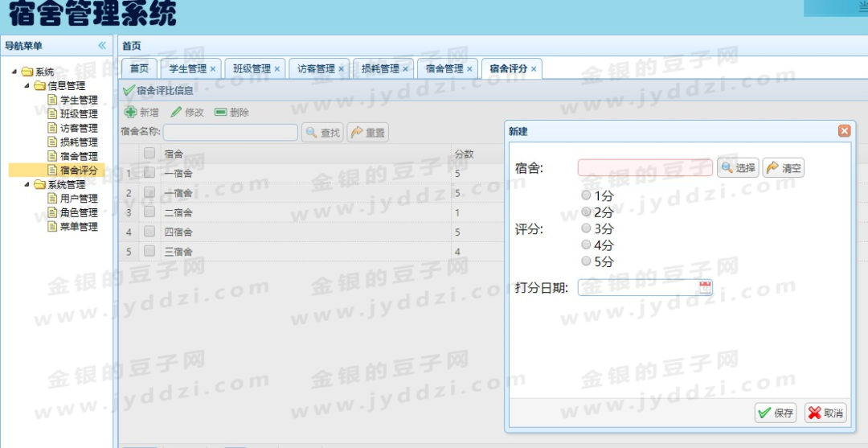Select the 4分 radio button
Screen dimensions: 868x448
pos(586,245)
